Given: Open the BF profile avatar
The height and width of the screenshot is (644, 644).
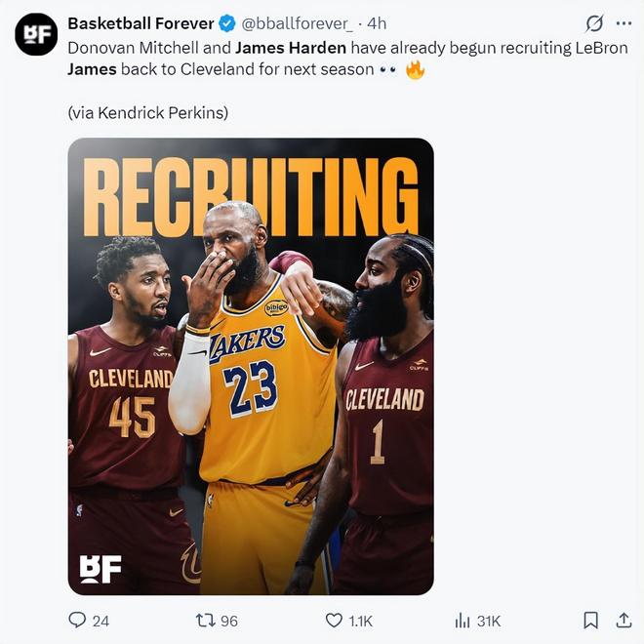Looking at the screenshot, I should 36,34.
